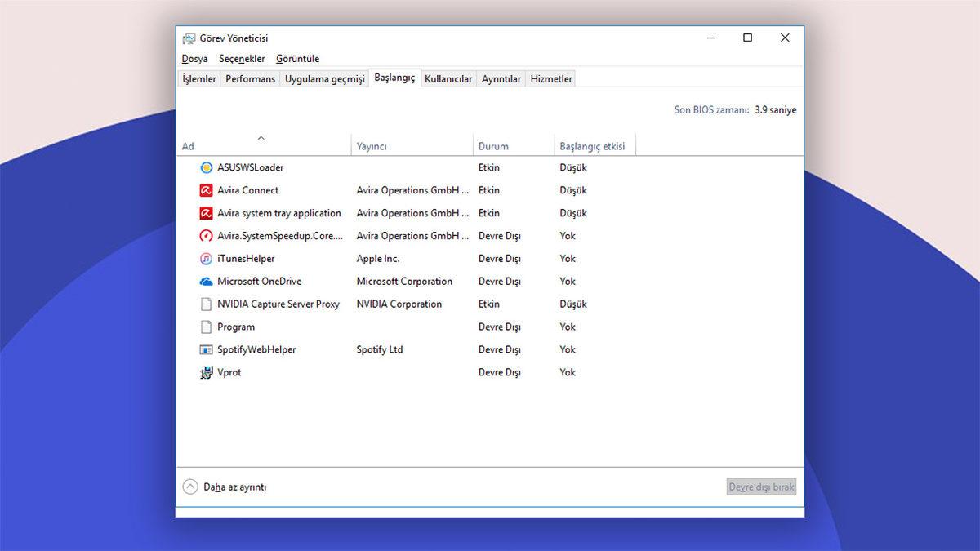The height and width of the screenshot is (551, 980).
Task: Select the NVIDIA Capture Server Proxy row
Action: coord(278,304)
